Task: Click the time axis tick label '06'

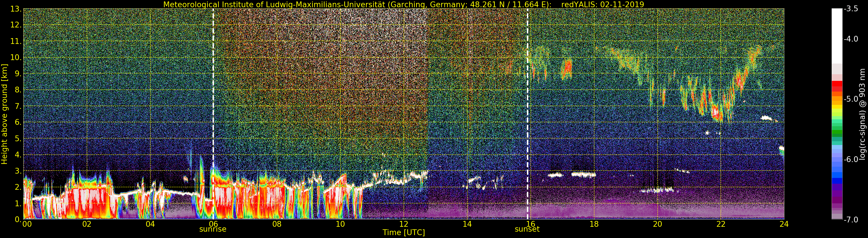Action: pos(213,224)
